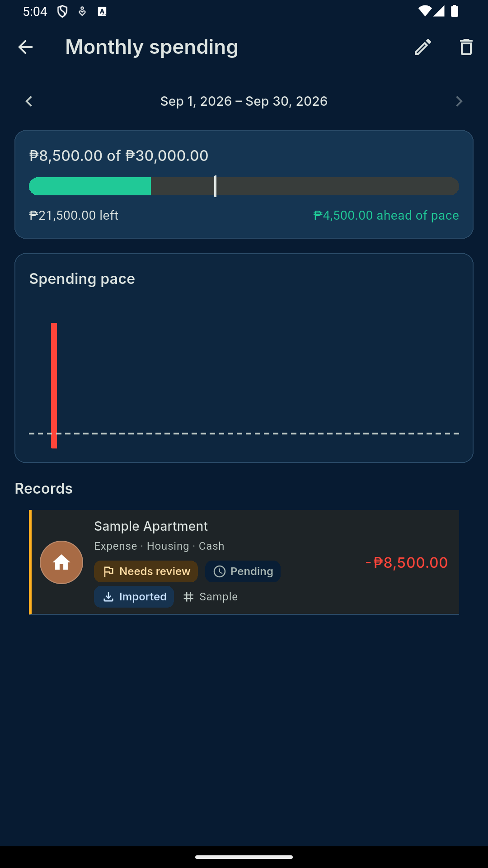Tap the red bar in Spending pace chart
This screenshot has height=868, width=488.
[x=54, y=386]
